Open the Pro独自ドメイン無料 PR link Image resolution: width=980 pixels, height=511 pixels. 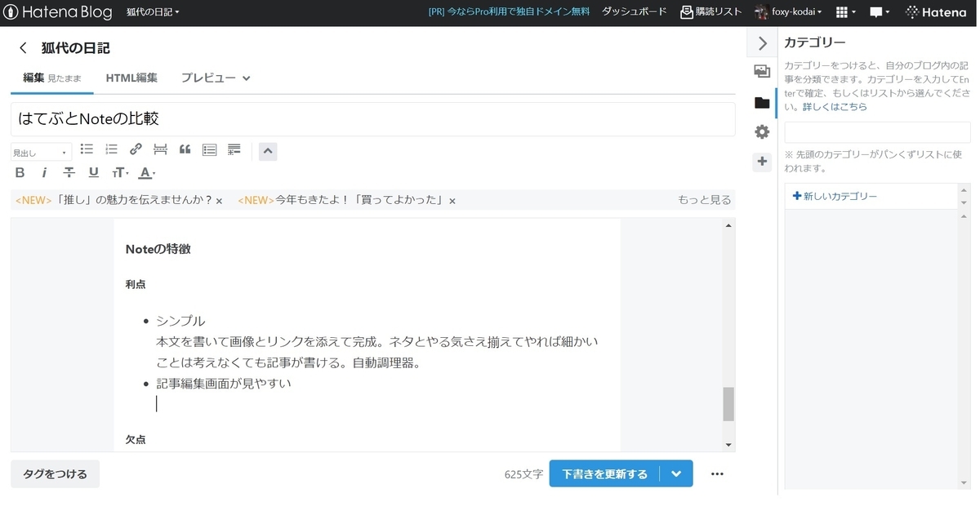(509, 12)
